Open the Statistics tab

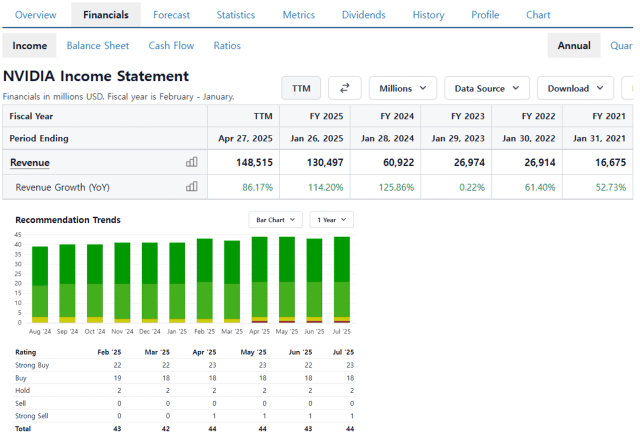pos(236,15)
